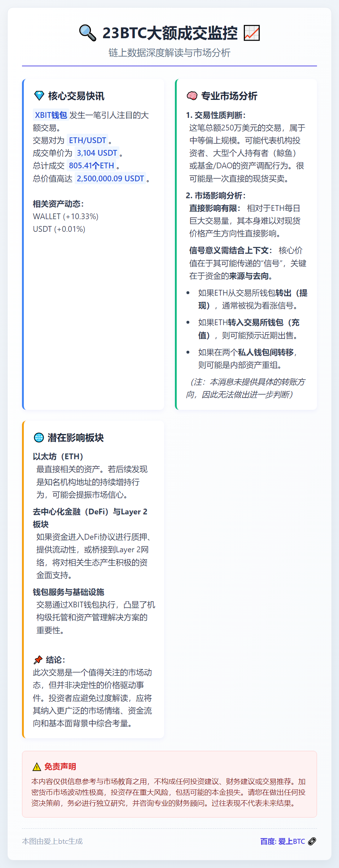Click the subtitle 链上数据深度解读与市场分析
This screenshot has width=339, height=868.
[169, 53]
